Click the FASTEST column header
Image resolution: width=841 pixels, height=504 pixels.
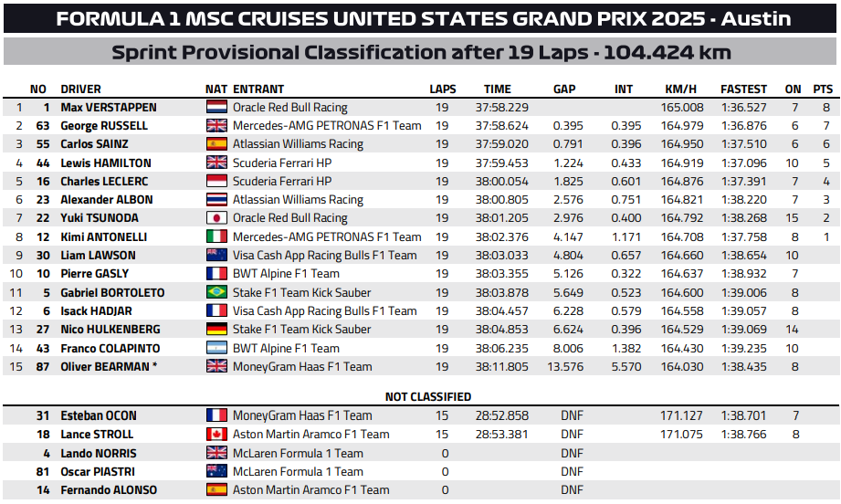pos(743,89)
